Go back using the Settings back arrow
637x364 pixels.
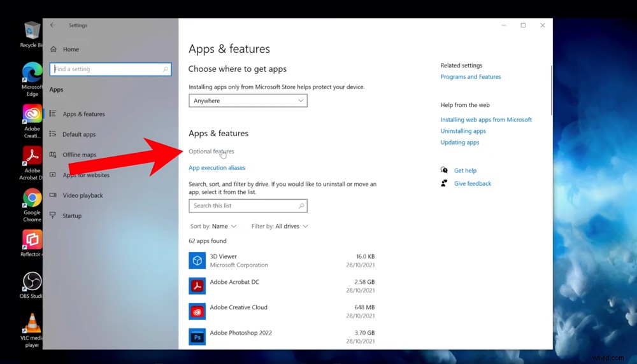(x=53, y=25)
